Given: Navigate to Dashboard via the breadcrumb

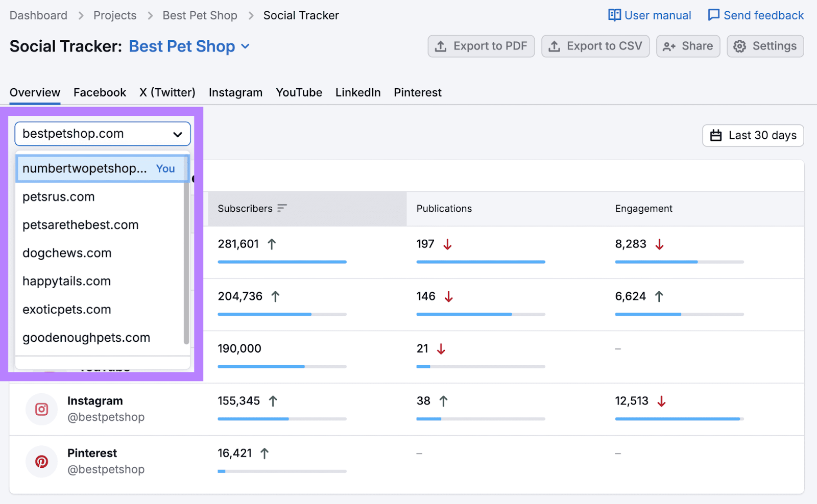Looking at the screenshot, I should [x=38, y=15].
